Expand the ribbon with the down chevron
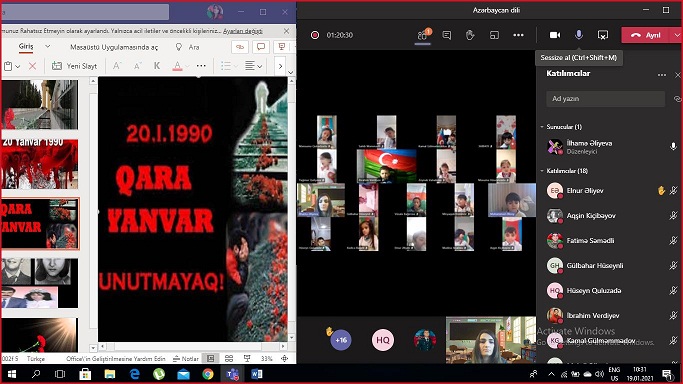The width and height of the screenshot is (683, 384). [x=291, y=72]
